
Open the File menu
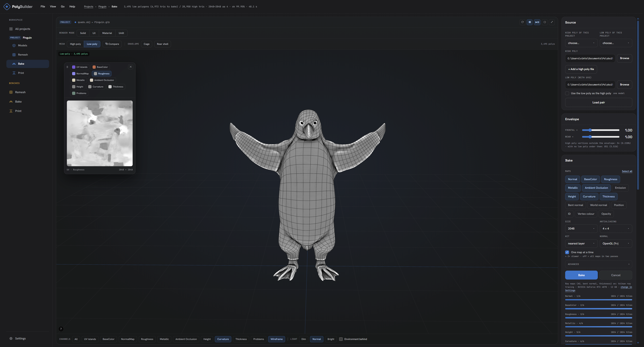pyautogui.click(x=43, y=7)
